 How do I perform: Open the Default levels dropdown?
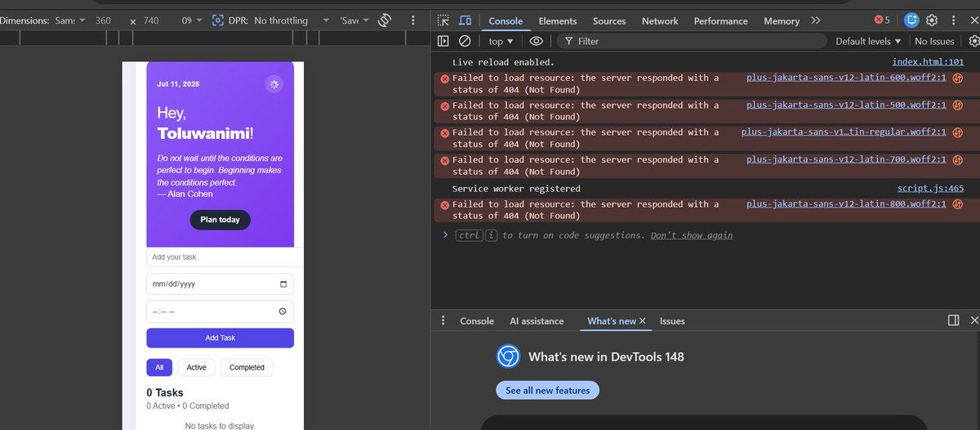click(868, 41)
